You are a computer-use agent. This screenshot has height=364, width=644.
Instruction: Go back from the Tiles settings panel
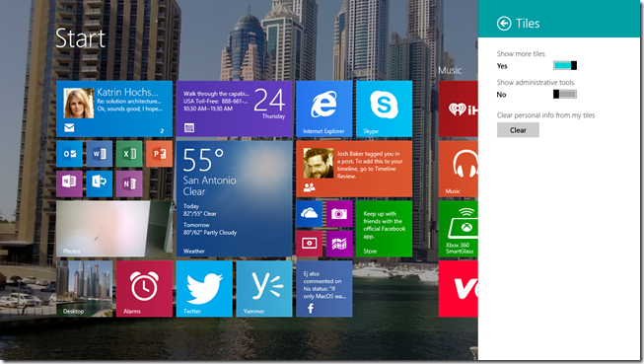pyautogui.click(x=504, y=24)
